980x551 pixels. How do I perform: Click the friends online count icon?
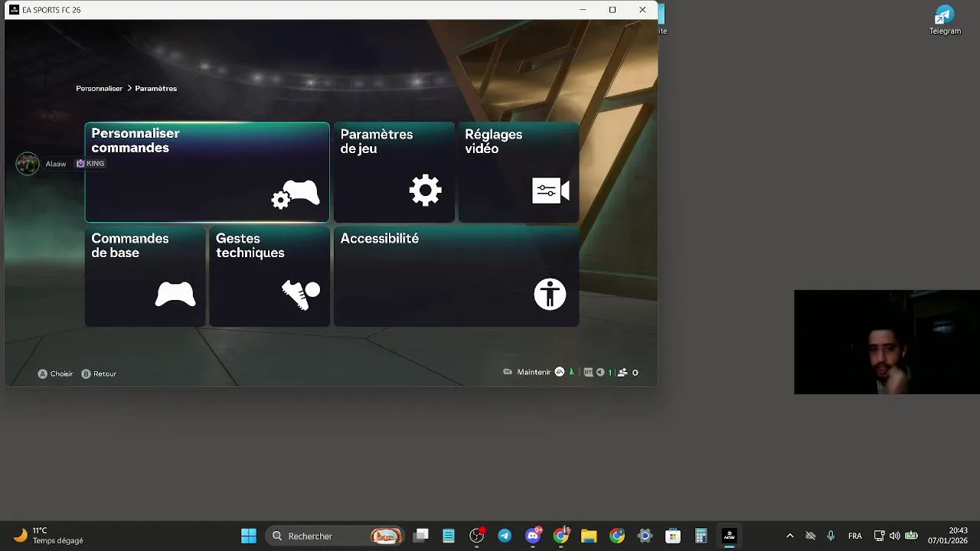[x=622, y=373]
